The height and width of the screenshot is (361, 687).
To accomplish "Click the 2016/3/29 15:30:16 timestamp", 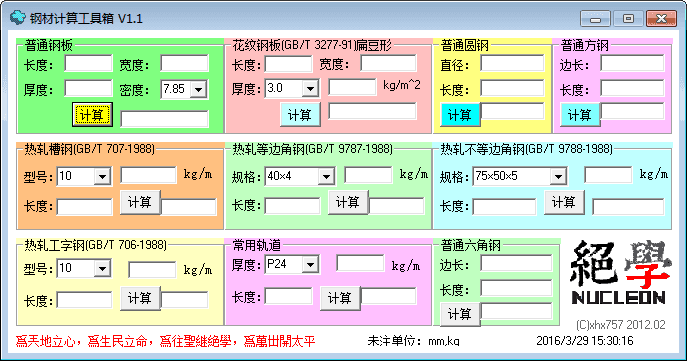I will coord(585,340).
